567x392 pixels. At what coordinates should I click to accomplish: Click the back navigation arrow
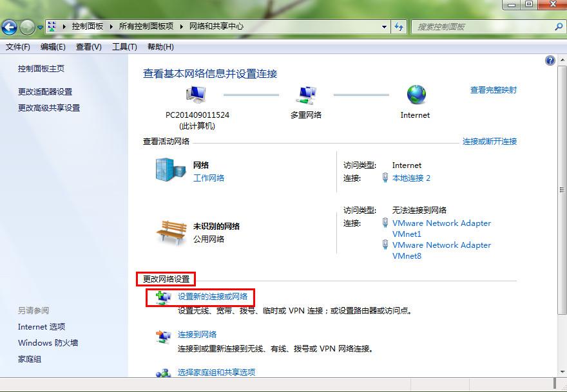(x=10, y=27)
